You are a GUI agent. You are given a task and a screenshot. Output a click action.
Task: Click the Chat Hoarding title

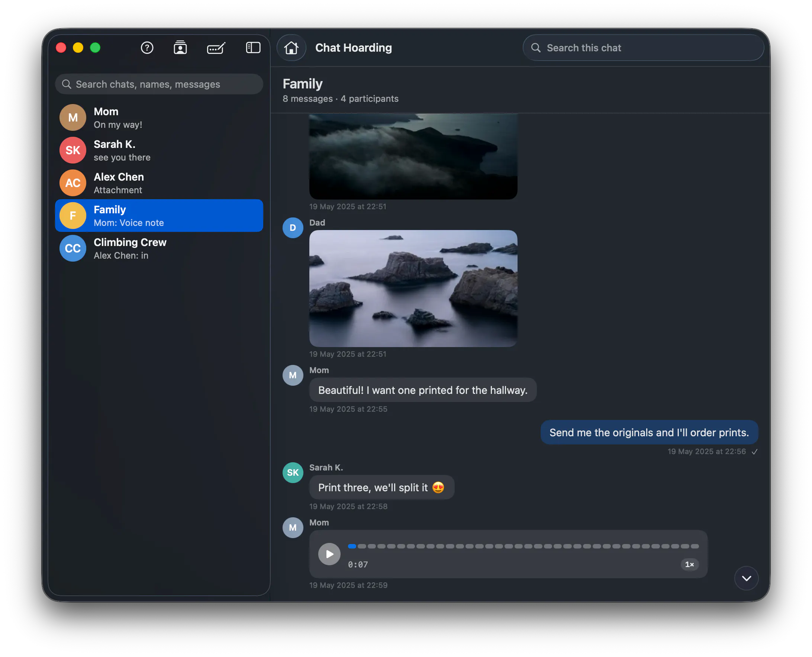pos(353,48)
